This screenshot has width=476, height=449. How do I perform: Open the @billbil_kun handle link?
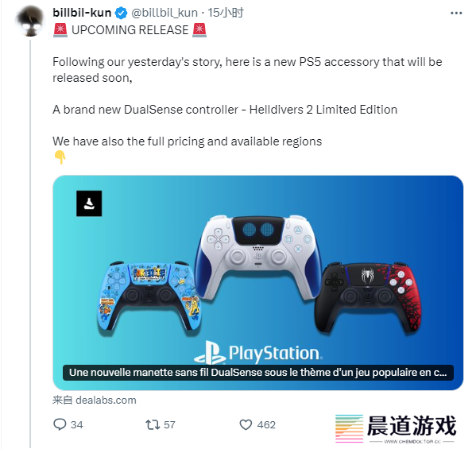[164, 13]
